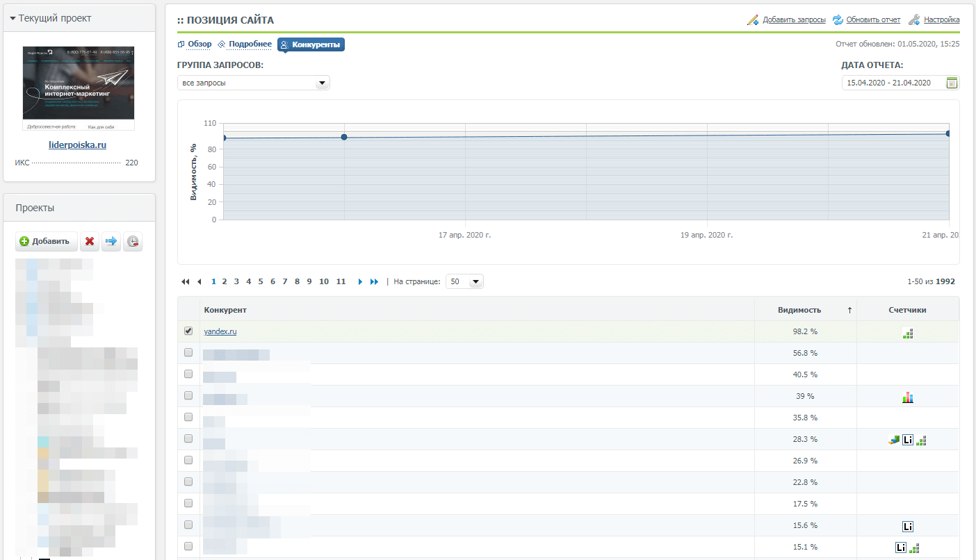Click the first counter icon in 28.3 % row
Viewport: 976px width, 560px height.
[x=894, y=440]
